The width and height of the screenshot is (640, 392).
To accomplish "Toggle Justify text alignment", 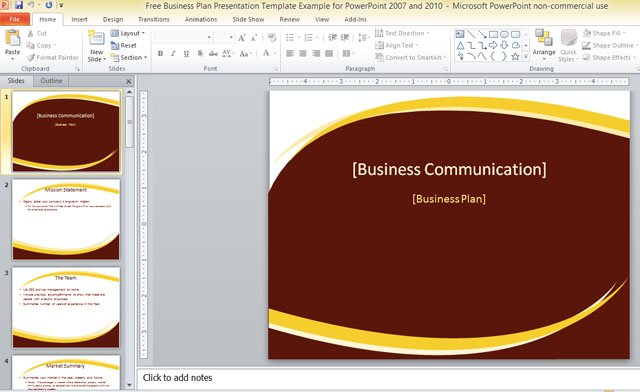I will click(x=329, y=53).
